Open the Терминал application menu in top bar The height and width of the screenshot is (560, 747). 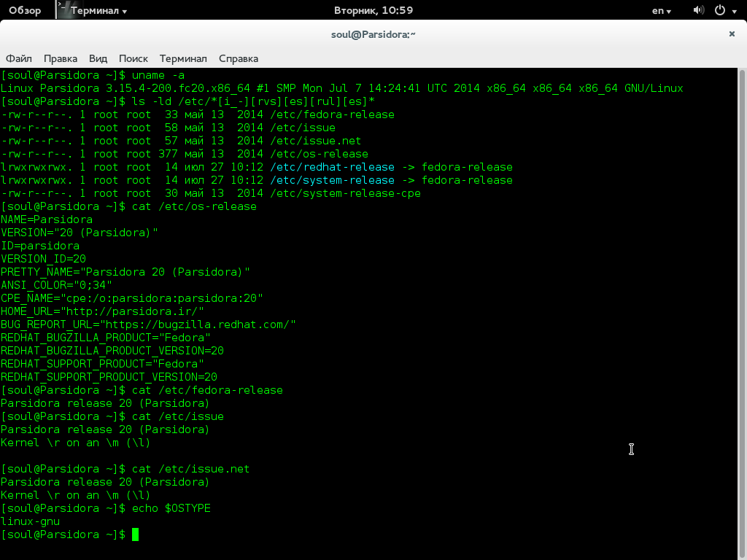point(98,10)
